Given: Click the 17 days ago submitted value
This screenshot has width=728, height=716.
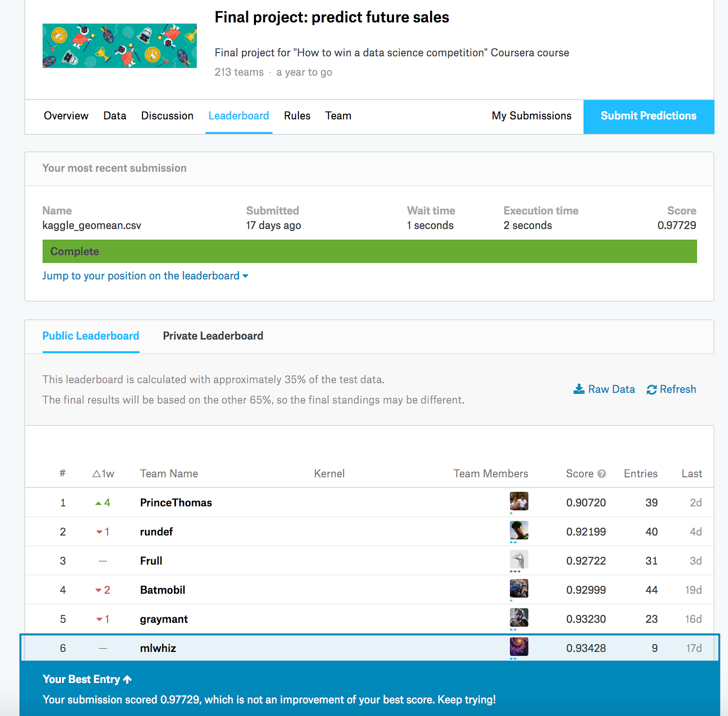Looking at the screenshot, I should [273, 226].
